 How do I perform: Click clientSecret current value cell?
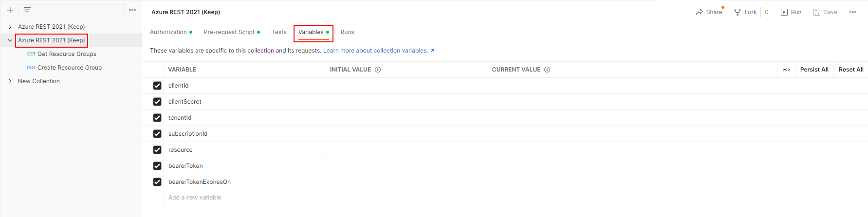(x=678, y=102)
